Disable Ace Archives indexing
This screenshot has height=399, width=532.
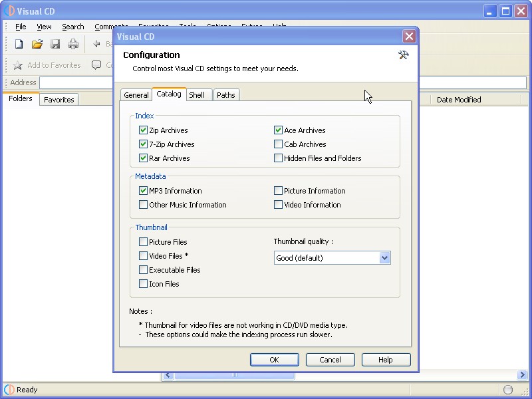[278, 130]
